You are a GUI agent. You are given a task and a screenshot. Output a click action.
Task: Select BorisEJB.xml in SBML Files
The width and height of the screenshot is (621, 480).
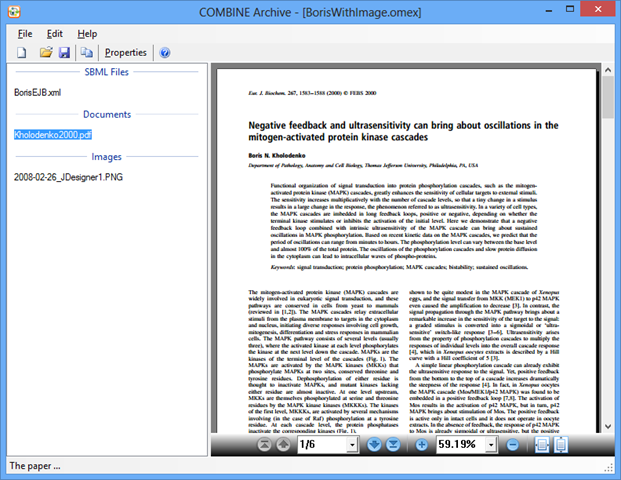tap(38, 92)
